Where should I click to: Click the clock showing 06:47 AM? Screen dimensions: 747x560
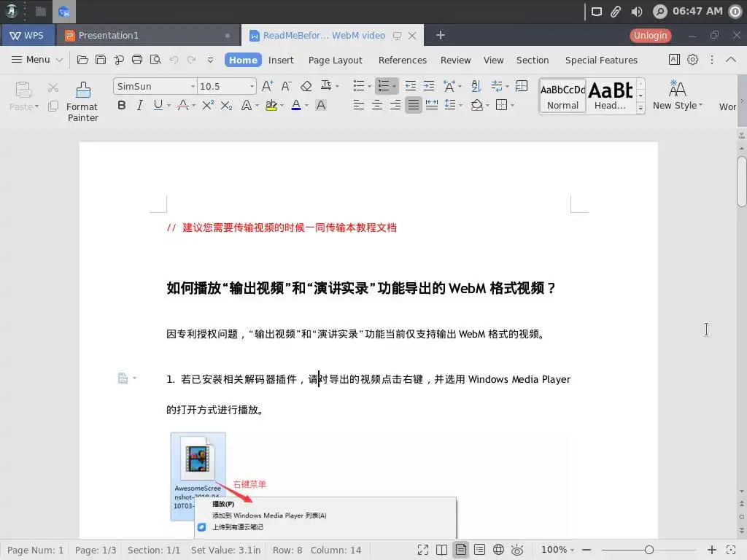pos(697,11)
